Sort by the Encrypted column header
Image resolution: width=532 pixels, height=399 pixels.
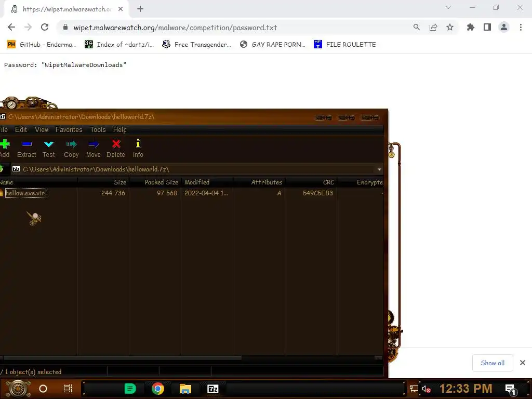(x=361, y=182)
